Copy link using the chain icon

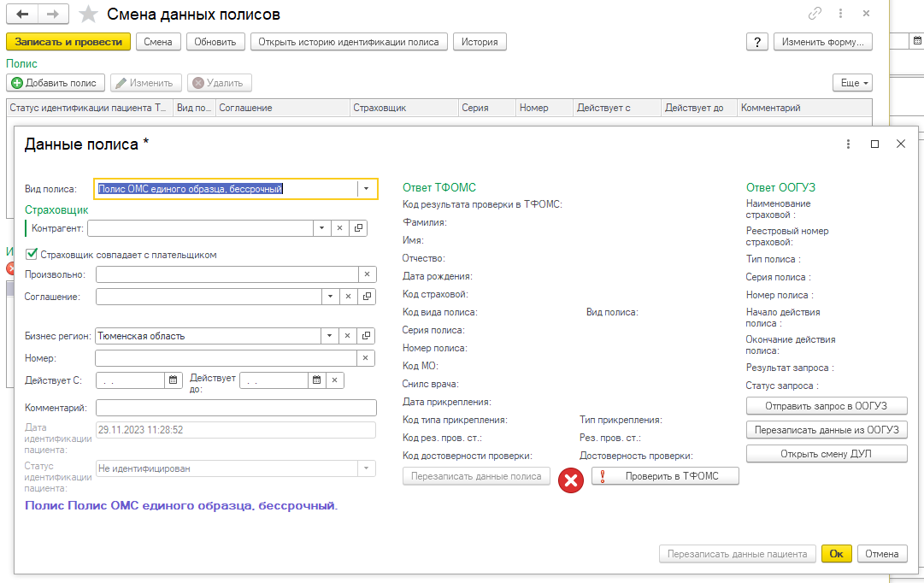pyautogui.click(x=815, y=15)
